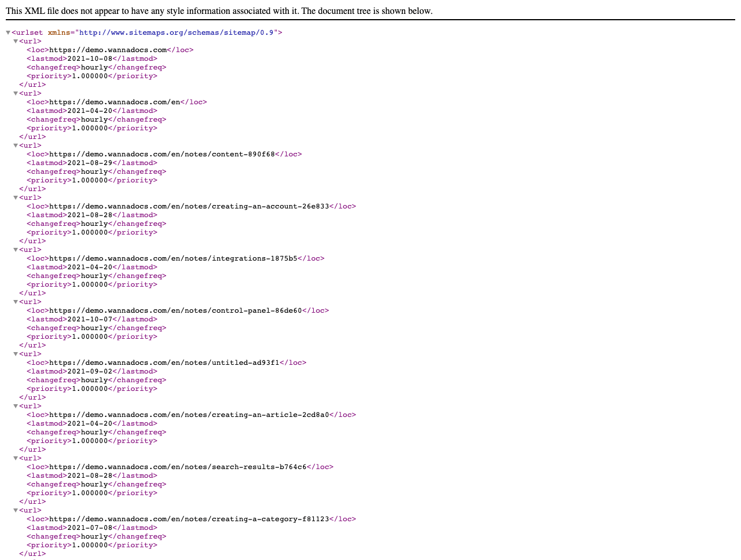Collapse url node containing creating-an-article-2cd8a0
The image size is (741, 560).
tap(16, 407)
